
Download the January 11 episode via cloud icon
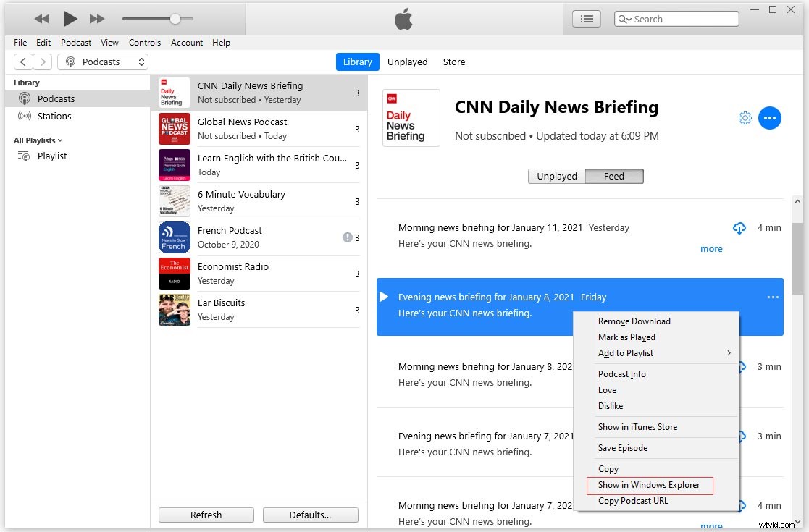(739, 227)
